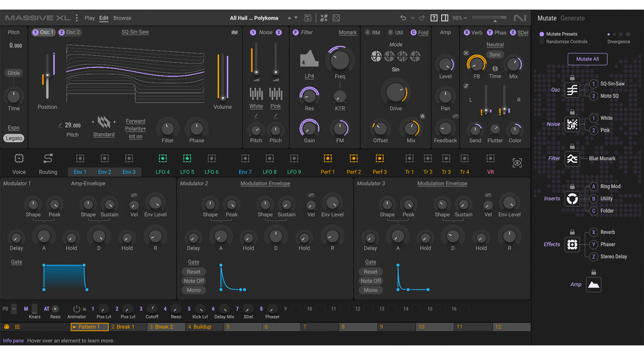Toggle the Glide button
The height and width of the screenshot is (355, 644).
pos(13,73)
